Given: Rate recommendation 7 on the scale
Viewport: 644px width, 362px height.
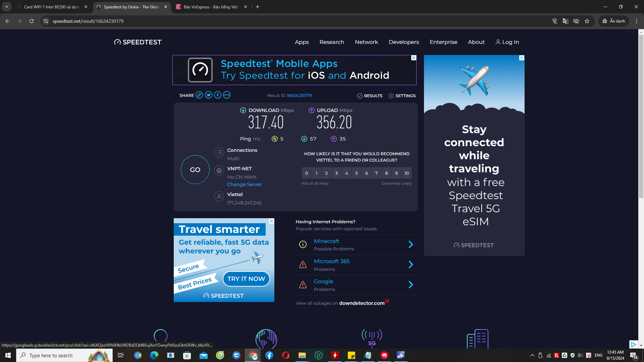Looking at the screenshot, I should click(x=376, y=173).
